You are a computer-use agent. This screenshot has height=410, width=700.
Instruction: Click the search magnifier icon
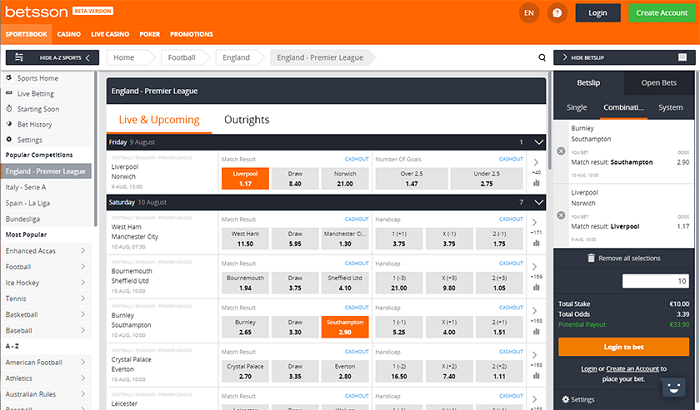(x=542, y=58)
